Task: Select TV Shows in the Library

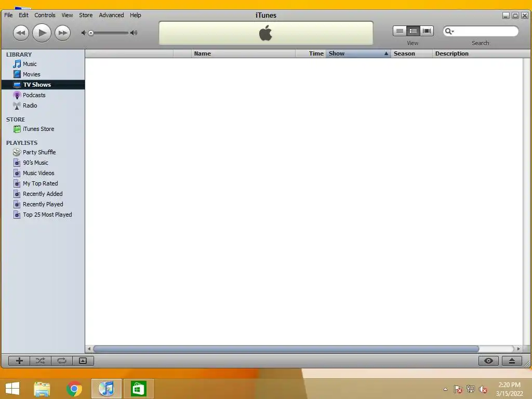Action: click(x=43, y=85)
